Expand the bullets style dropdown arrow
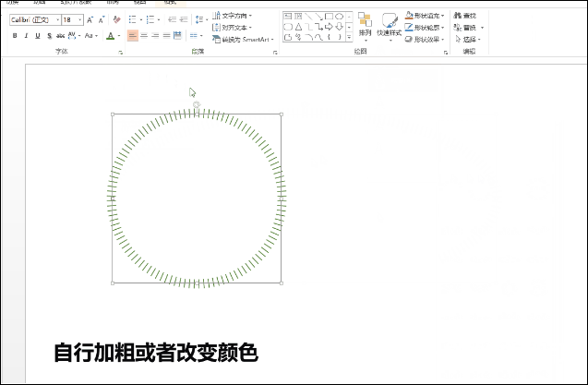 141,19
